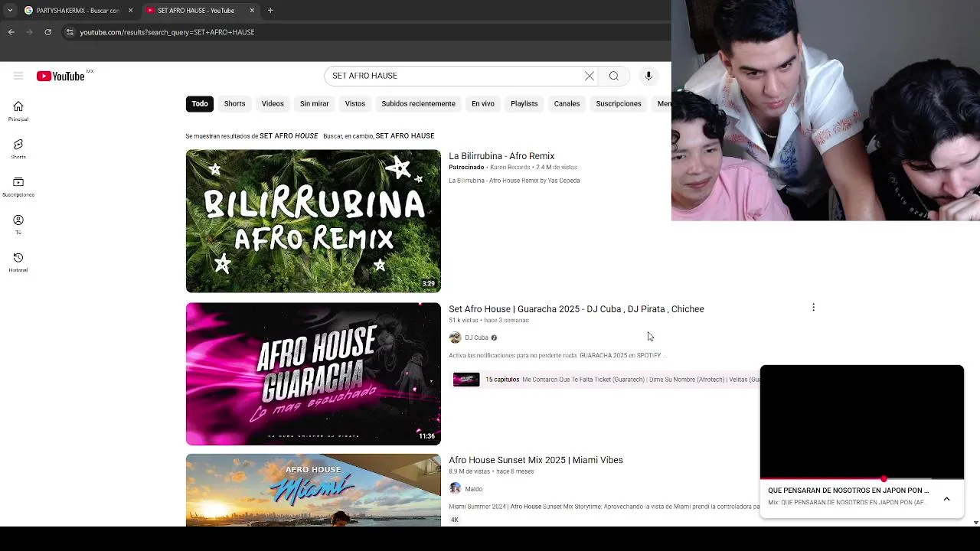Click the page scrollbar down arrow

point(975,522)
